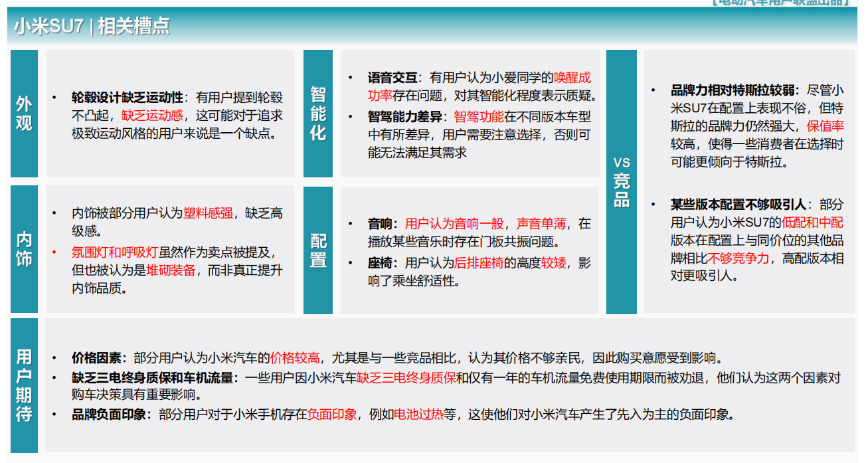
Task: Select the red phrase "塑料感强"
Action: [x=209, y=213]
